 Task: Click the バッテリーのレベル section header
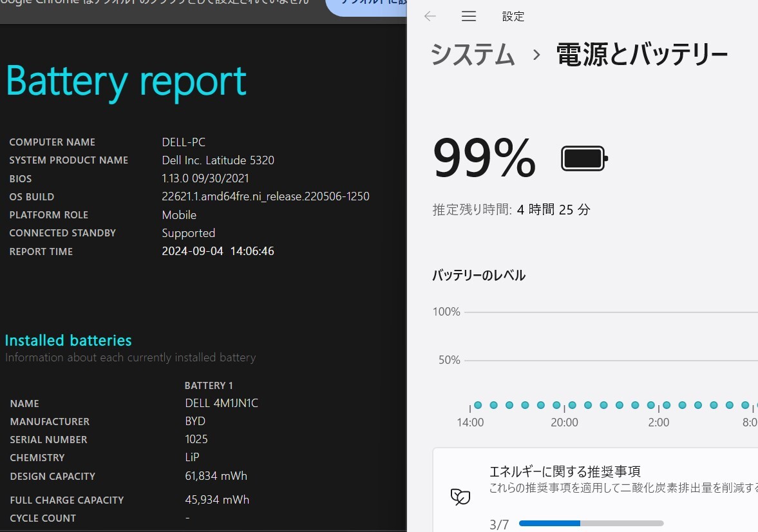pos(478,275)
